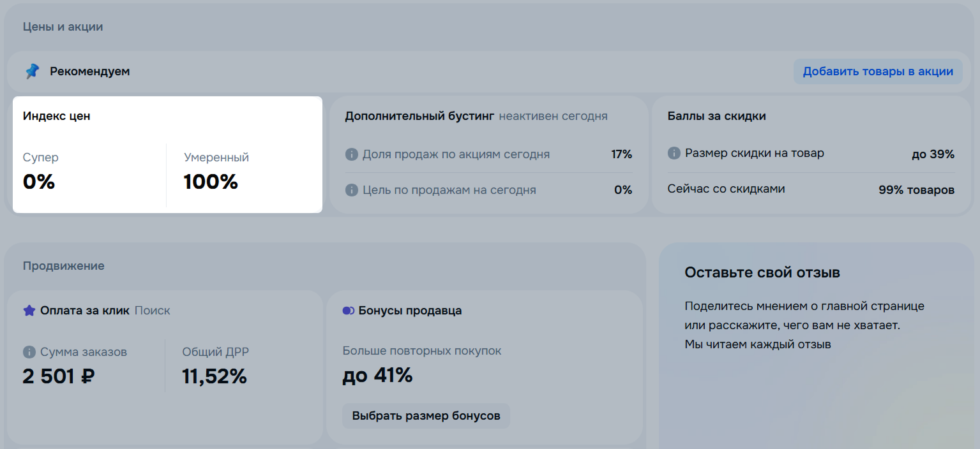Click the Общий ДРР 11,52% value
The height and width of the screenshot is (449, 980).
(x=215, y=376)
